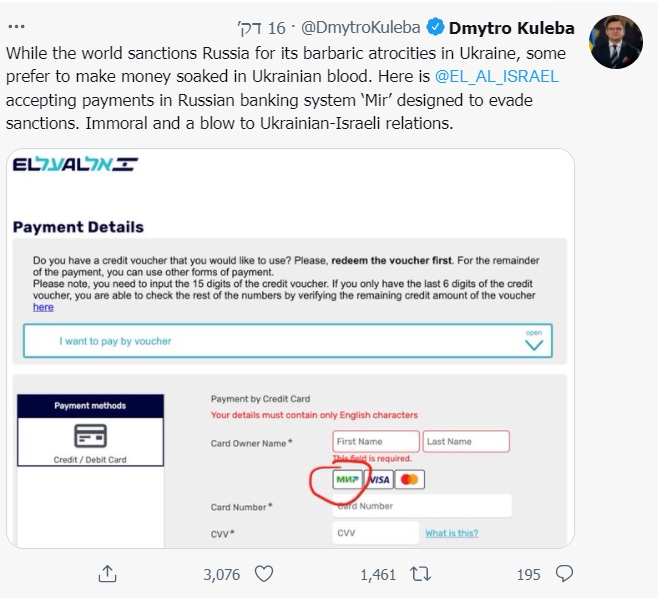658x599 pixels.
Task: Click the open chevron arrow on voucher box
Action: (534, 344)
